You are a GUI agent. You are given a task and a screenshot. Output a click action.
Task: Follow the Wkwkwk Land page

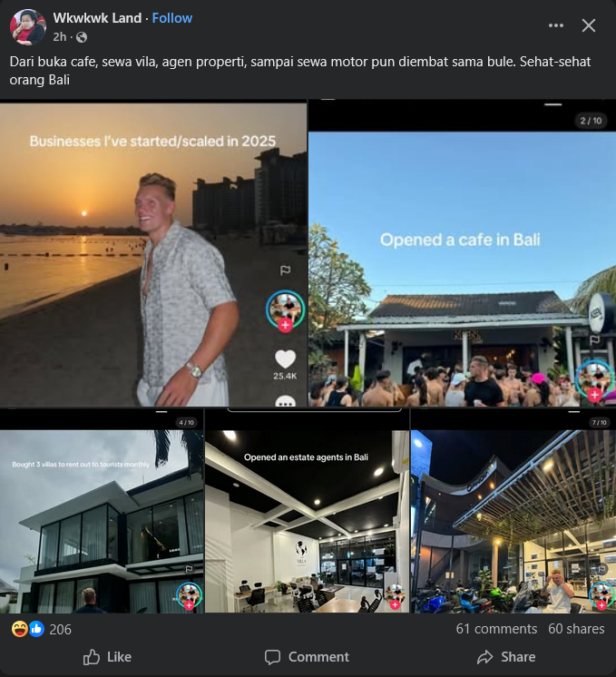[171, 18]
